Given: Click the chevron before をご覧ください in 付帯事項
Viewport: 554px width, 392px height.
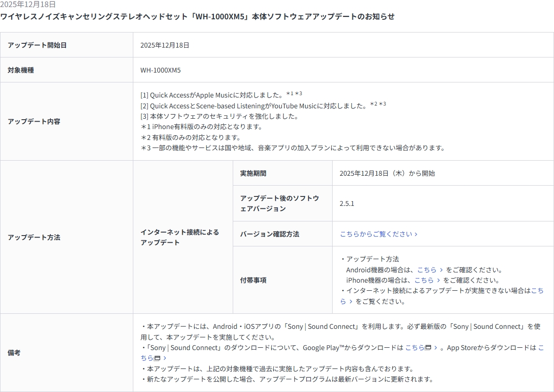Looking at the screenshot, I should (350, 302).
